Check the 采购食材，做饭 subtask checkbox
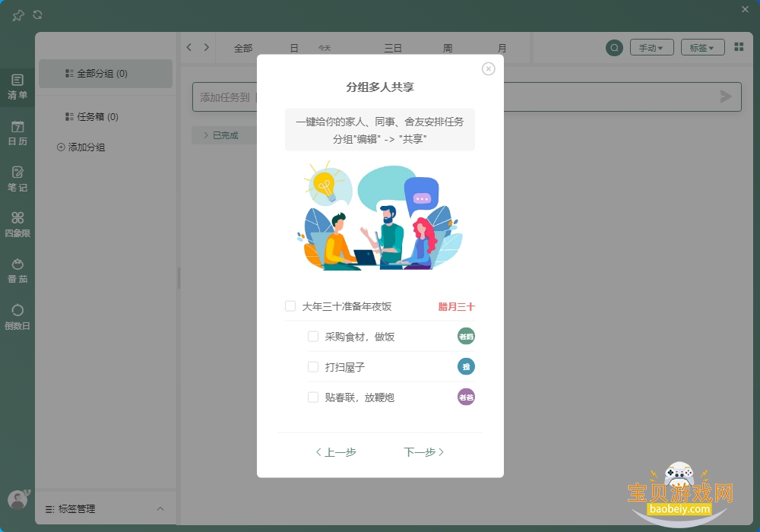Viewport: 760px width, 532px height. point(313,336)
